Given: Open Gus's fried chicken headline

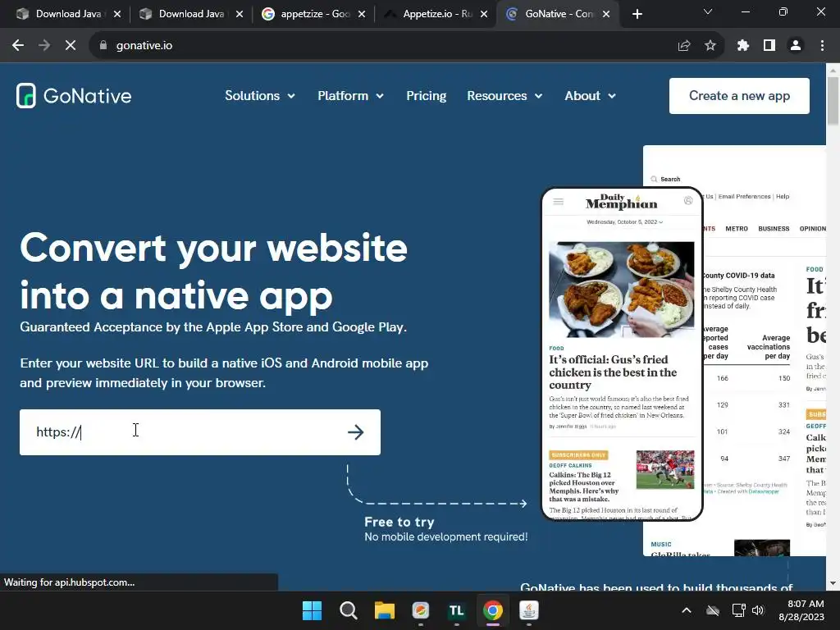Looking at the screenshot, I should click(613, 372).
